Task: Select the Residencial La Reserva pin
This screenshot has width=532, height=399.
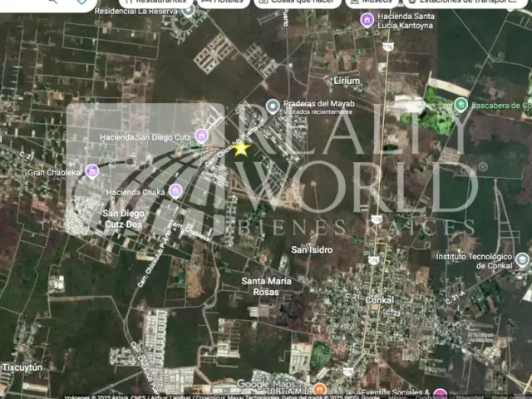Action: coord(188,11)
